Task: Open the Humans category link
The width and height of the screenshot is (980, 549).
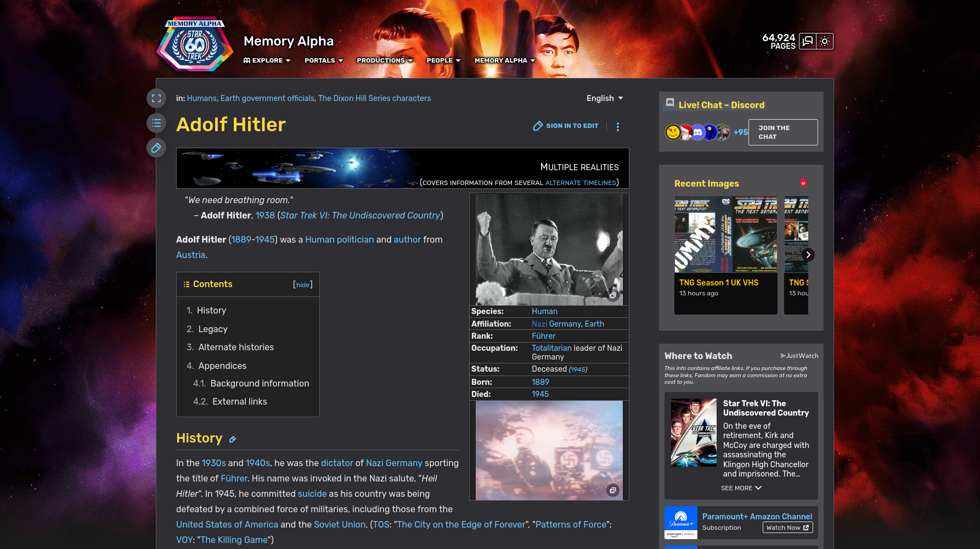Action: (202, 98)
